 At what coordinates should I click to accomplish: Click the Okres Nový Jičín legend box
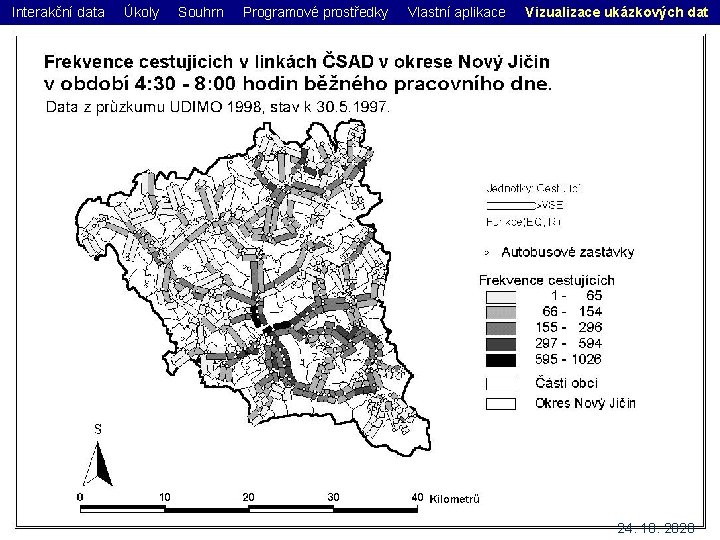click(501, 404)
